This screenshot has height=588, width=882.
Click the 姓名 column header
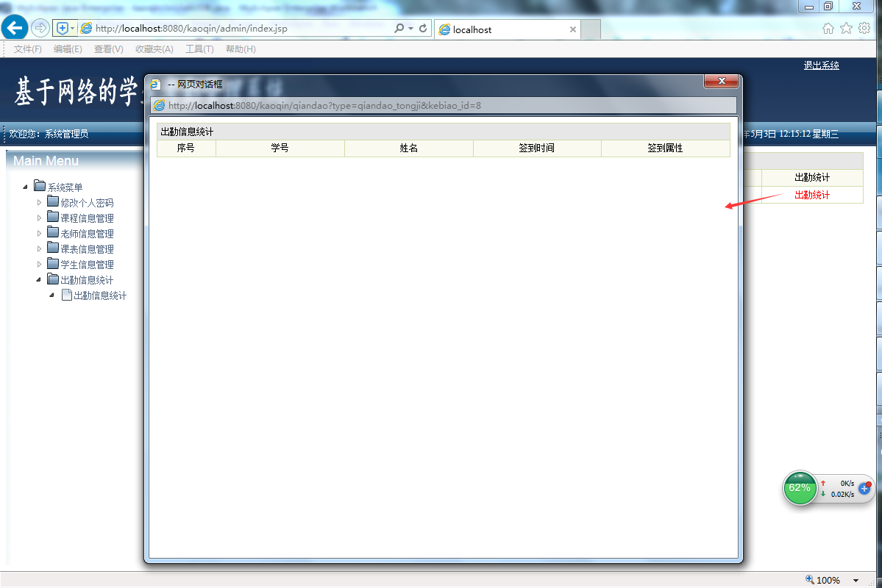(409, 148)
